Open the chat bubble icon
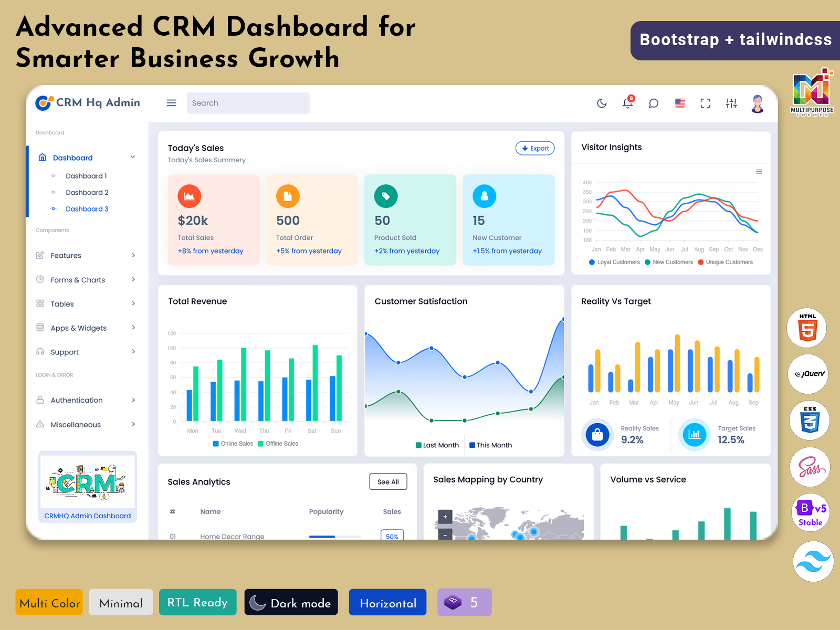Image resolution: width=840 pixels, height=630 pixels. point(654,103)
